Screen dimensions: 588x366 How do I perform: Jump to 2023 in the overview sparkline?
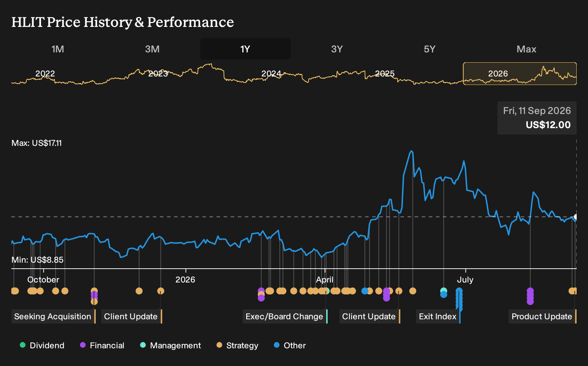(158, 74)
